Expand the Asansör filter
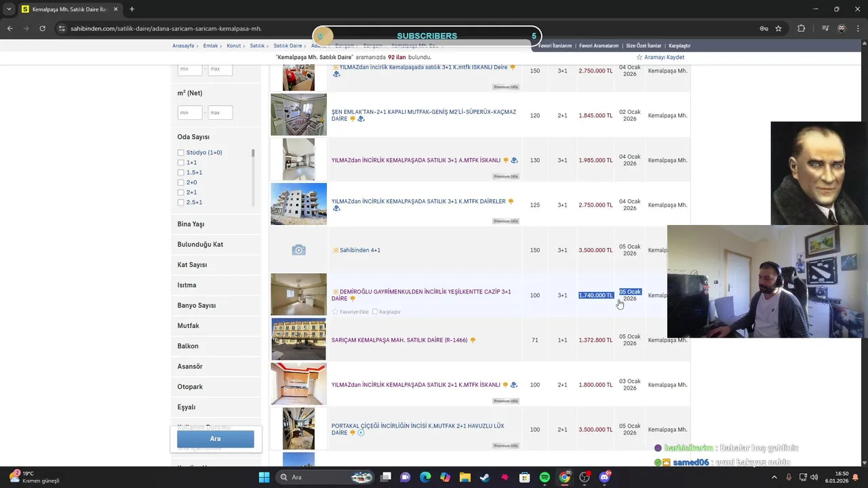The width and height of the screenshot is (868, 488). pyautogui.click(x=216, y=367)
